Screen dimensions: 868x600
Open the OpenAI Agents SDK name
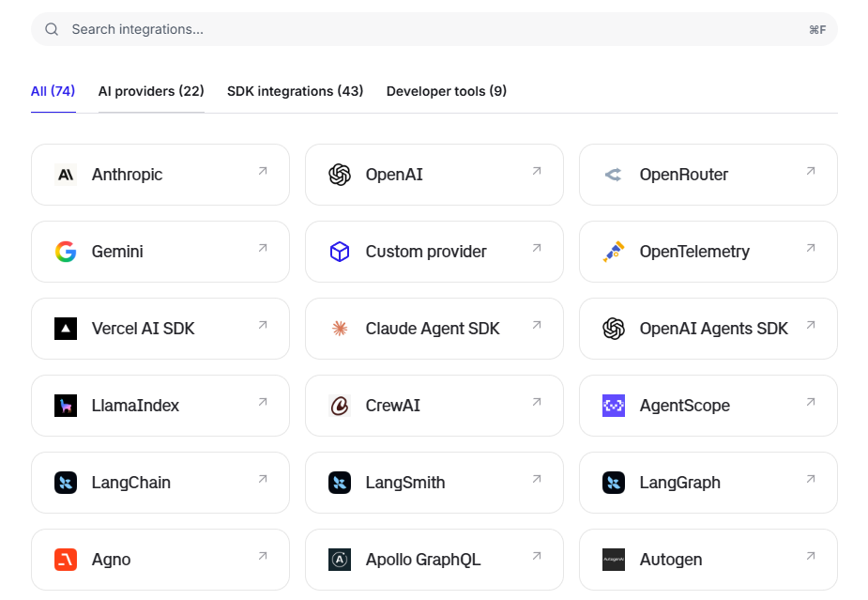pos(713,329)
